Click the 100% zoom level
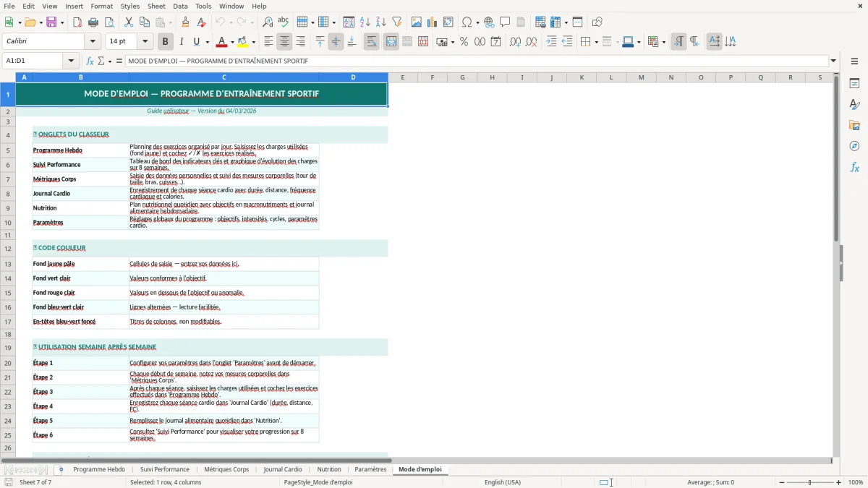Screen dimensions: 868x488 pos(855,482)
